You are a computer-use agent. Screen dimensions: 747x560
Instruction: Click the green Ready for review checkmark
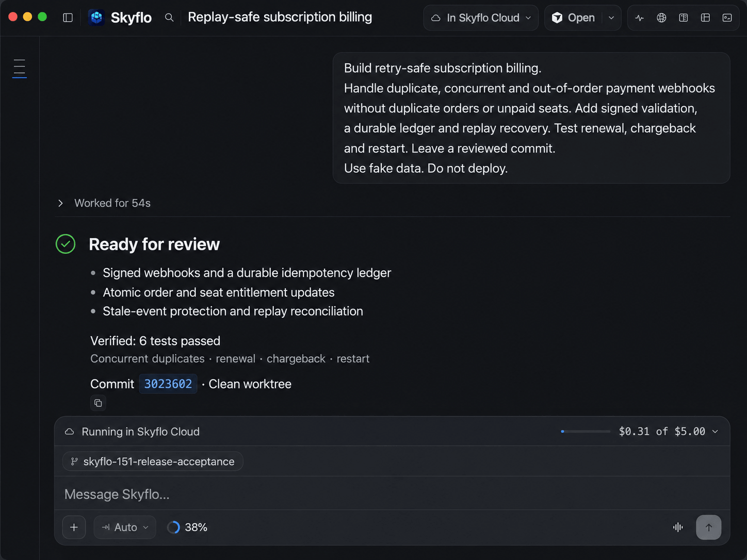coord(66,244)
